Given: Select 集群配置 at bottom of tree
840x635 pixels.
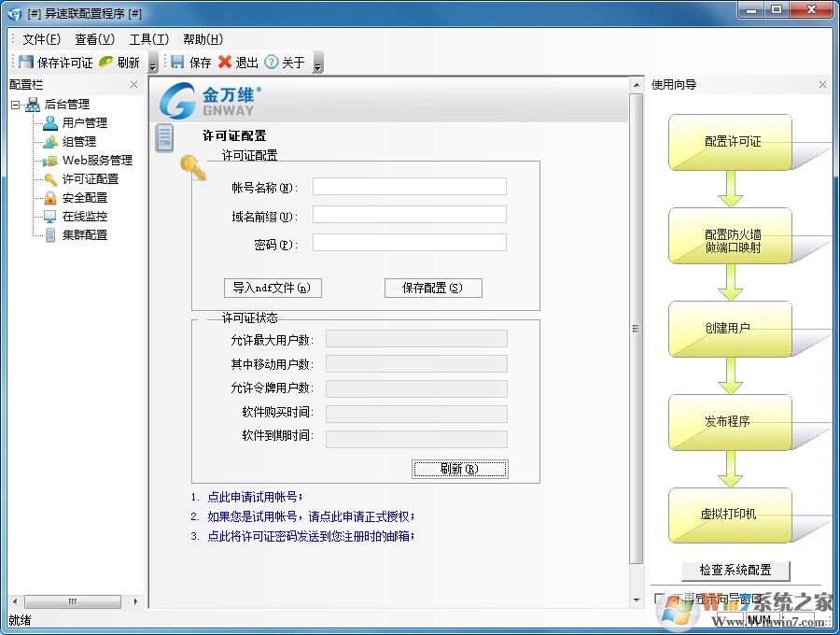Looking at the screenshot, I should click(84, 234).
